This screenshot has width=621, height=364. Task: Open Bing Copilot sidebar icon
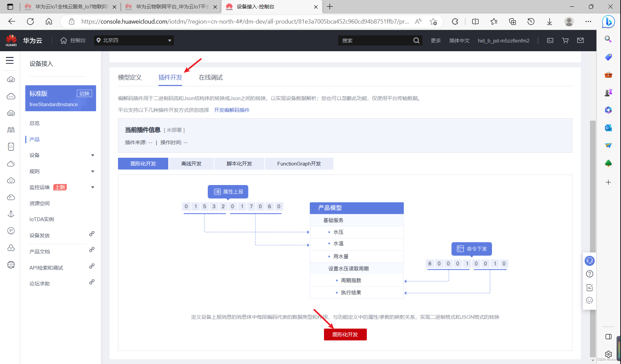[609, 22]
